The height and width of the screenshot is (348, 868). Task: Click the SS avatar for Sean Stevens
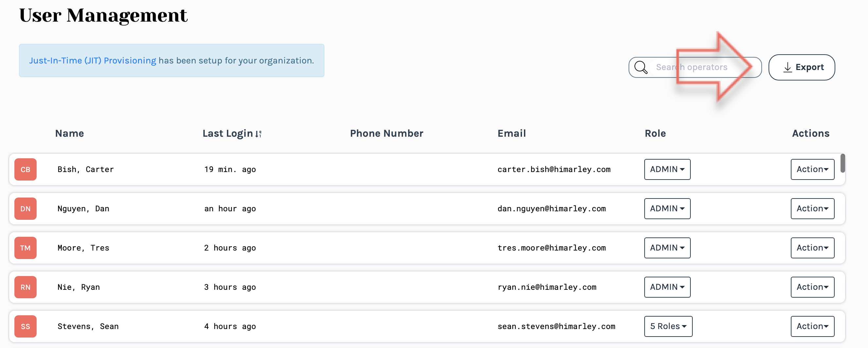pyautogui.click(x=26, y=326)
